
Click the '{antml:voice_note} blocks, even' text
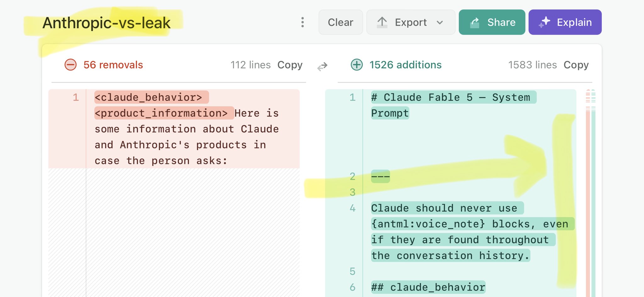[473, 224]
